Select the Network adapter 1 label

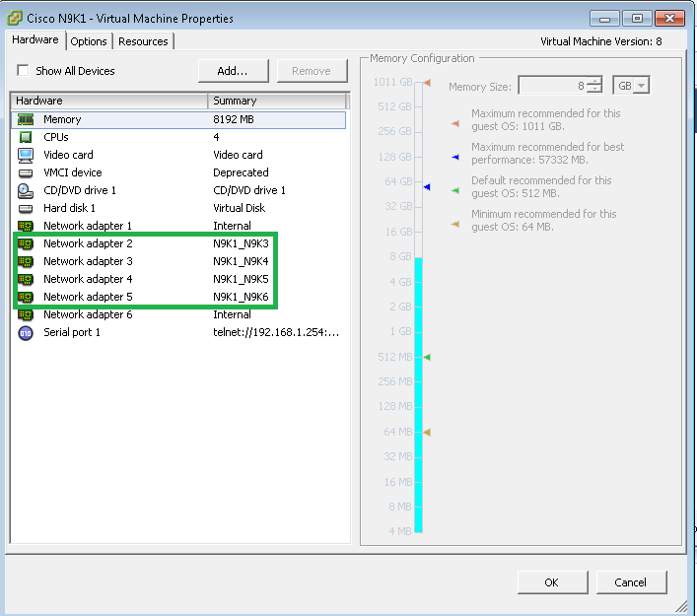coord(88,227)
